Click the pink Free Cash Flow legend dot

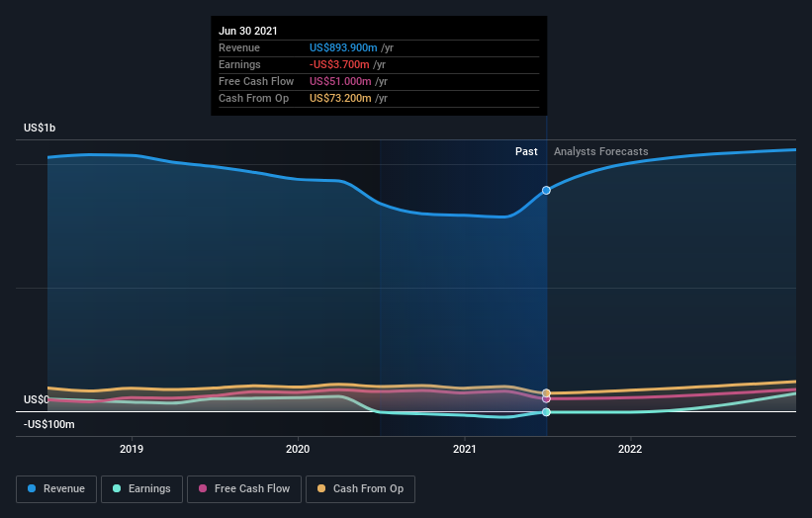(203, 488)
